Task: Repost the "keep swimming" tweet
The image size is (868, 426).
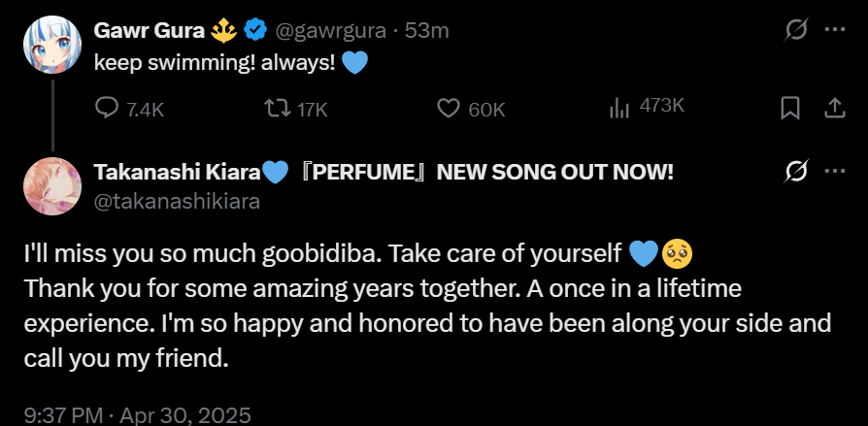Action: click(278, 109)
